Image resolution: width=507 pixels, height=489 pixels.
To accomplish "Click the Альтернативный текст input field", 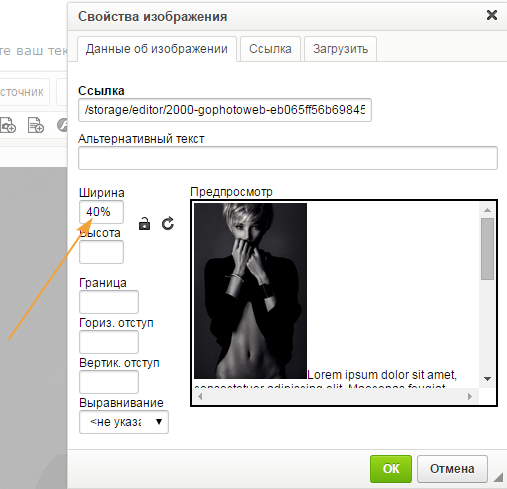I will click(x=288, y=158).
